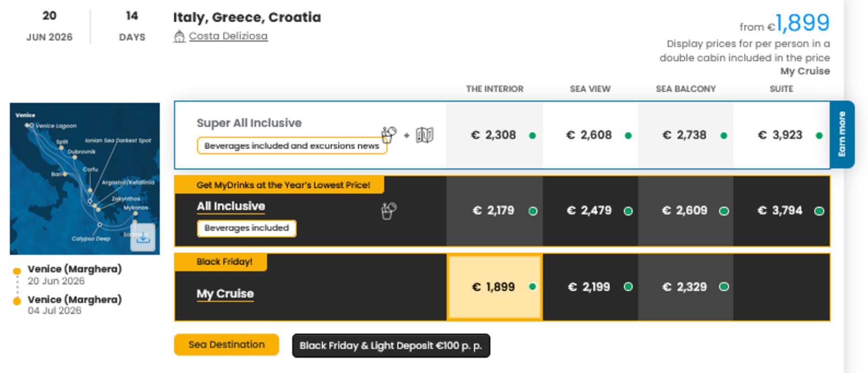Click the Mykonos stop marker on the map
The image size is (868, 373).
(134, 214)
